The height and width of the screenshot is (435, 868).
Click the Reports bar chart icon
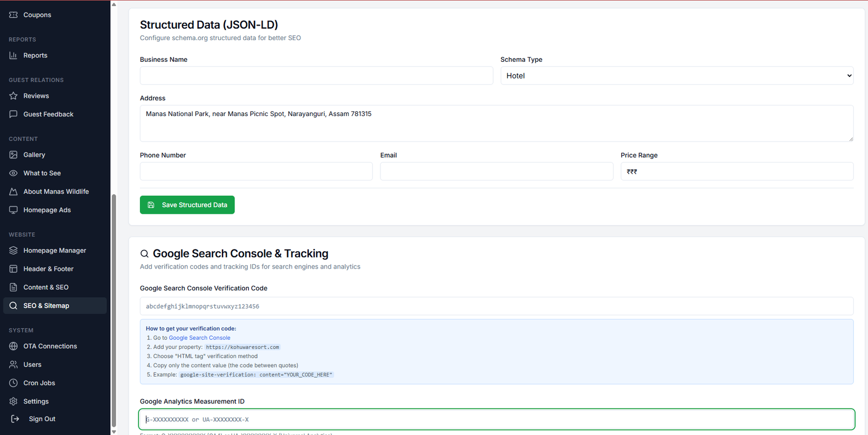pos(14,55)
